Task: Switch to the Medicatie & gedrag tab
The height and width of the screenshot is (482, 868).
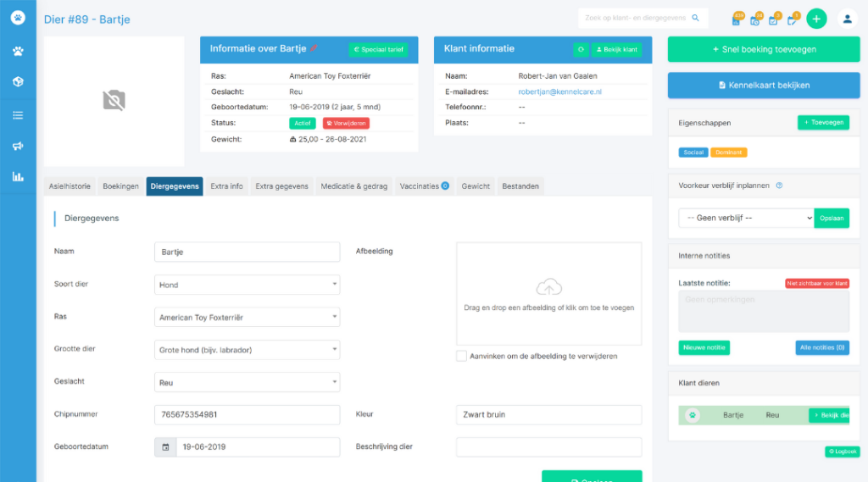Action: [x=353, y=186]
